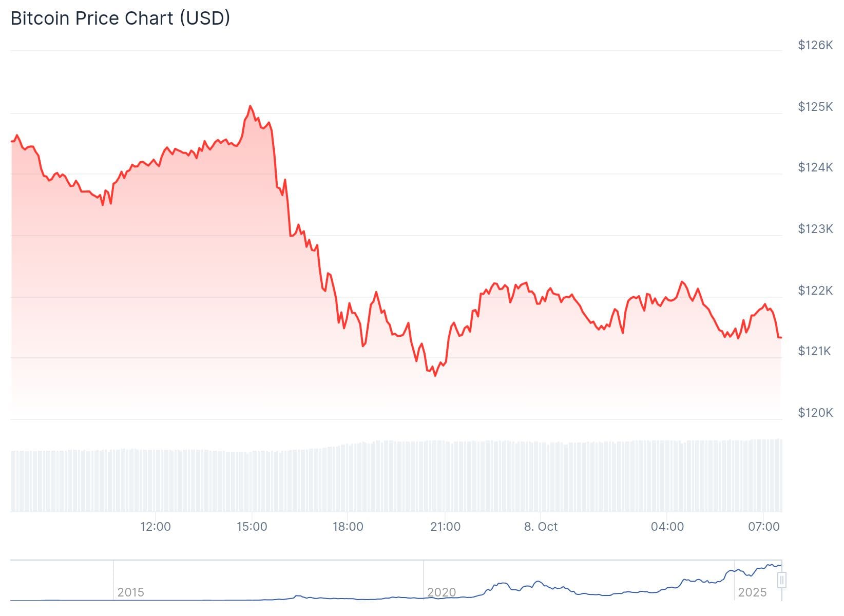Select the $124K price axis label

815,167
